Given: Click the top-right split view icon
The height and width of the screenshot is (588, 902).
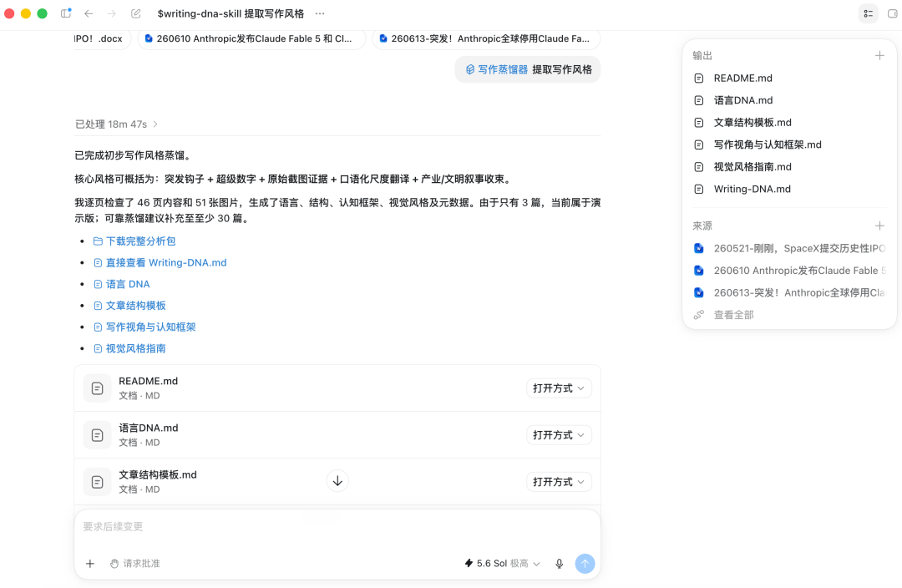Looking at the screenshot, I should point(892,13).
